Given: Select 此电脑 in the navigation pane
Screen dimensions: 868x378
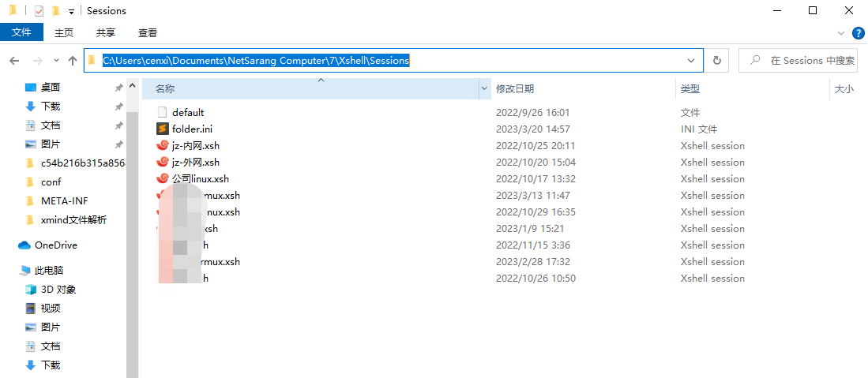Looking at the screenshot, I should [x=49, y=271].
